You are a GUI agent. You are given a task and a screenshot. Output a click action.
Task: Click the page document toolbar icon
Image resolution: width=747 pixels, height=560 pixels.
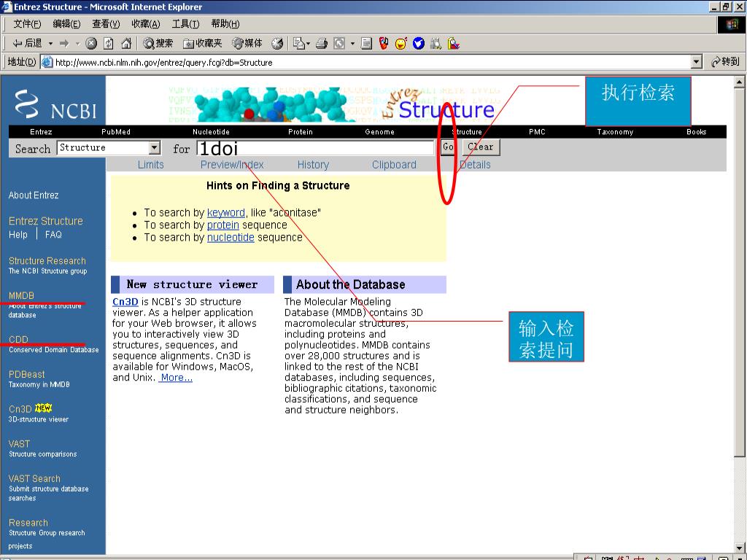[x=366, y=43]
